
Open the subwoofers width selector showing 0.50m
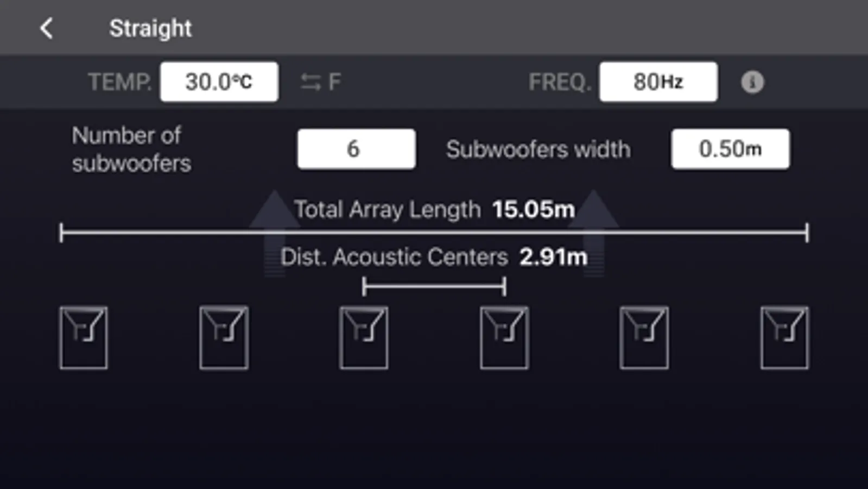[730, 148]
